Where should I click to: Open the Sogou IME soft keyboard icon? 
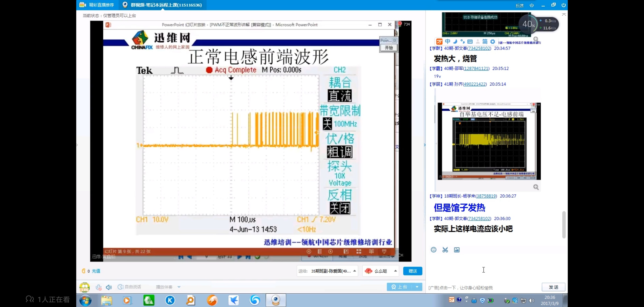(470, 42)
